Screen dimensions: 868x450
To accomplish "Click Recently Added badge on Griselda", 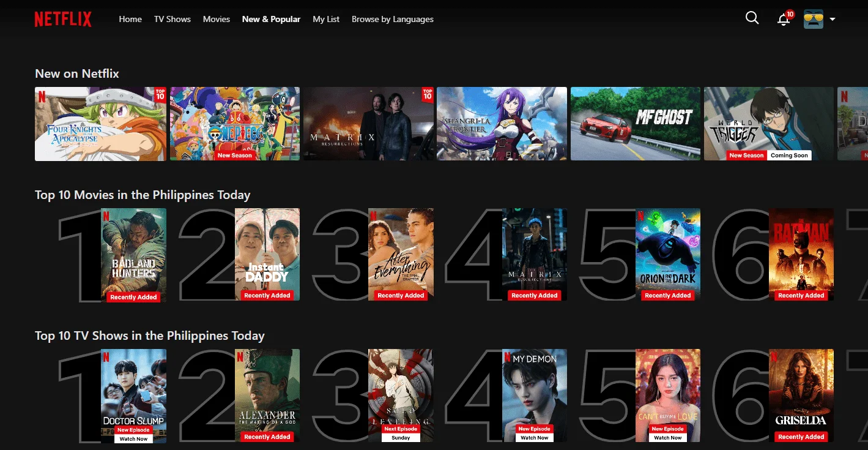I will pyautogui.click(x=801, y=437).
